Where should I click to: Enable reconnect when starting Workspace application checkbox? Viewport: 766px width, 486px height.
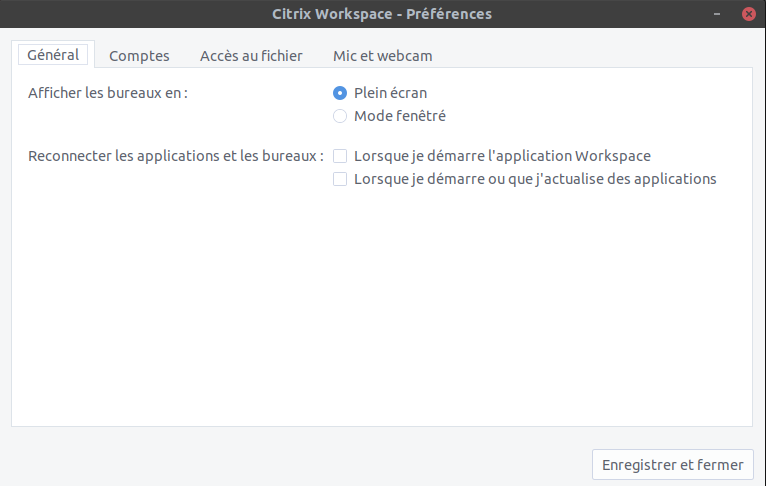(x=340, y=156)
